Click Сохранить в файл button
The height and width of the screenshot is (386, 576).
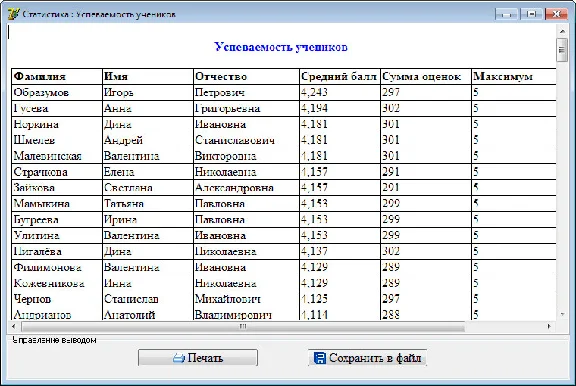pyautogui.click(x=367, y=358)
